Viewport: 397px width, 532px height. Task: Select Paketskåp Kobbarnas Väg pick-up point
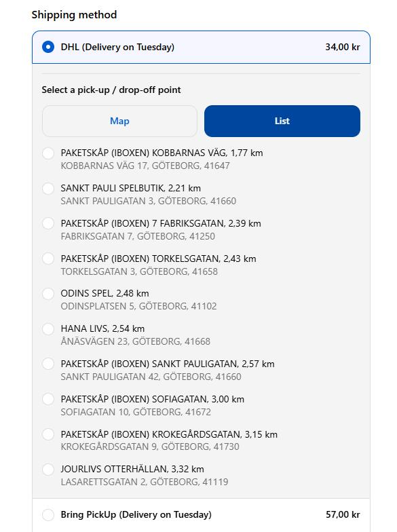point(48,153)
